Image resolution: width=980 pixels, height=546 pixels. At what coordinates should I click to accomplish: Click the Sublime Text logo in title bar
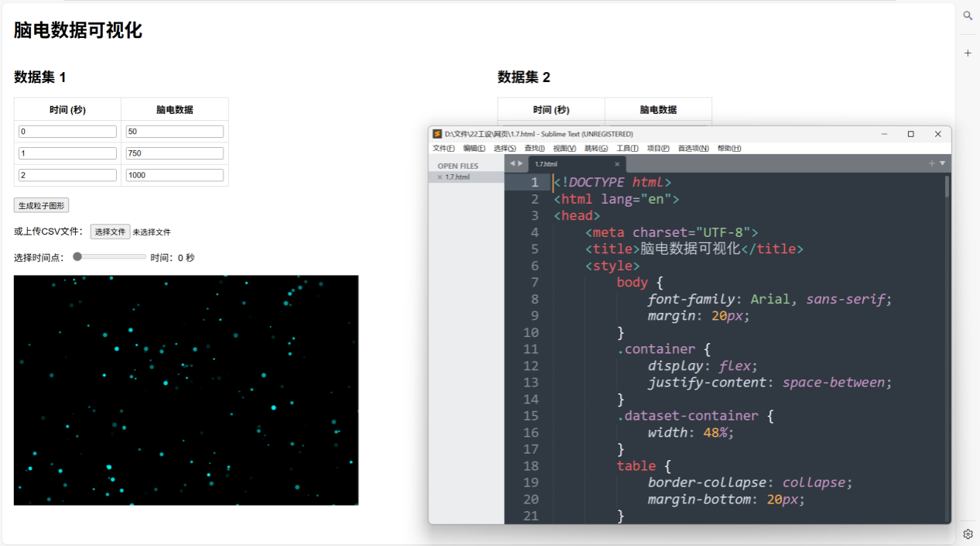pos(437,134)
